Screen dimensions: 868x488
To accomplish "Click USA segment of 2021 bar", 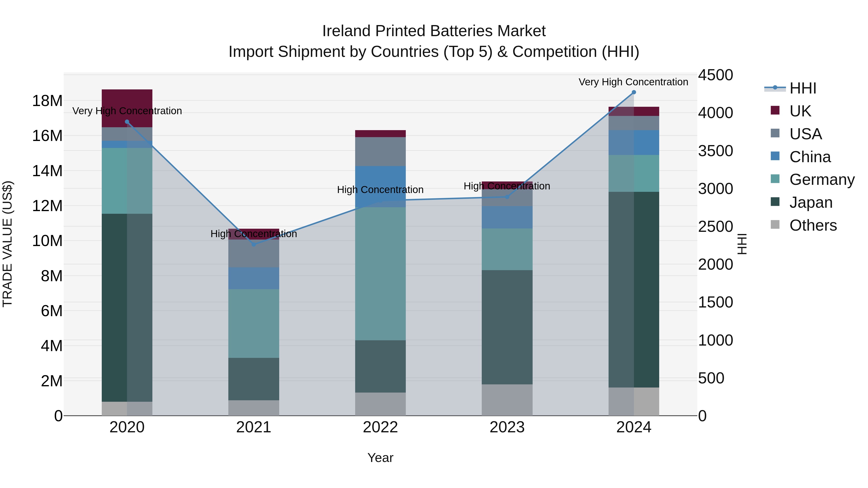I will pyautogui.click(x=254, y=254).
